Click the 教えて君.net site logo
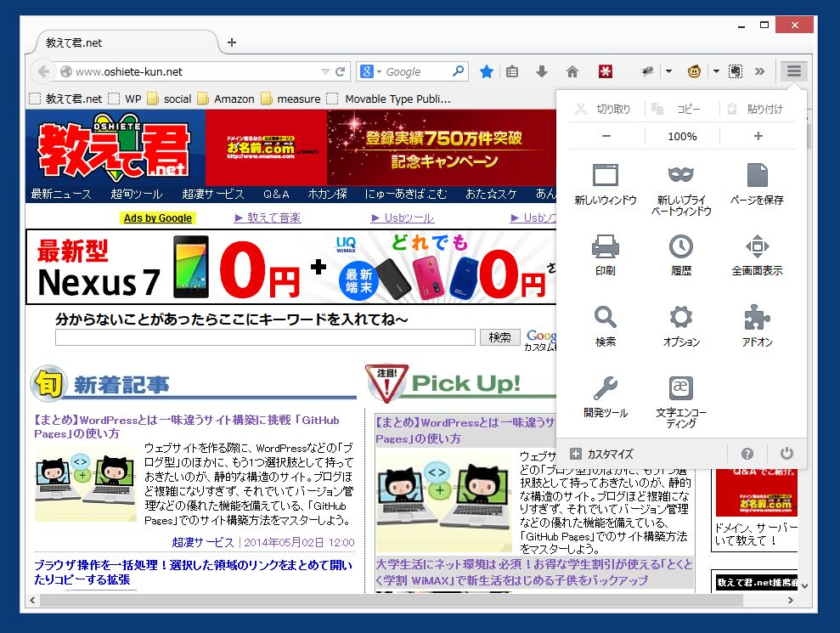This screenshot has width=840, height=633. click(x=114, y=147)
